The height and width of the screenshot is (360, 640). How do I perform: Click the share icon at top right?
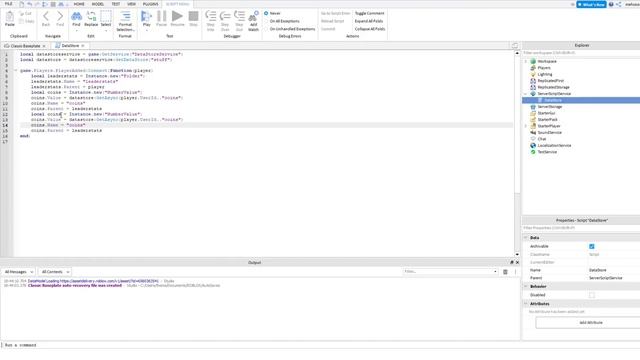coord(619,4)
